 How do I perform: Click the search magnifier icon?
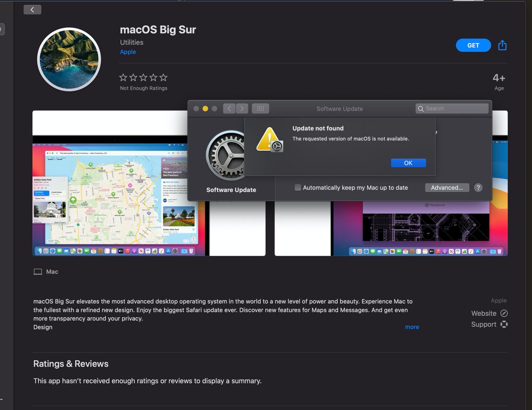(x=421, y=108)
